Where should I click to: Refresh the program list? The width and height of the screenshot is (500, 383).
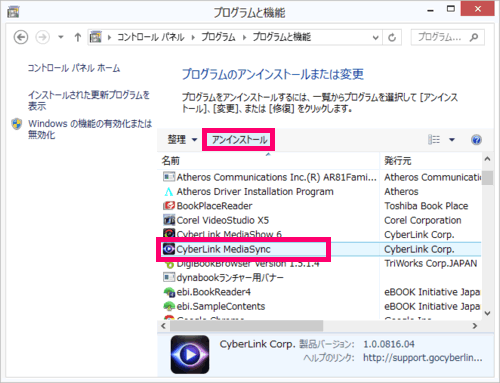[x=392, y=37]
